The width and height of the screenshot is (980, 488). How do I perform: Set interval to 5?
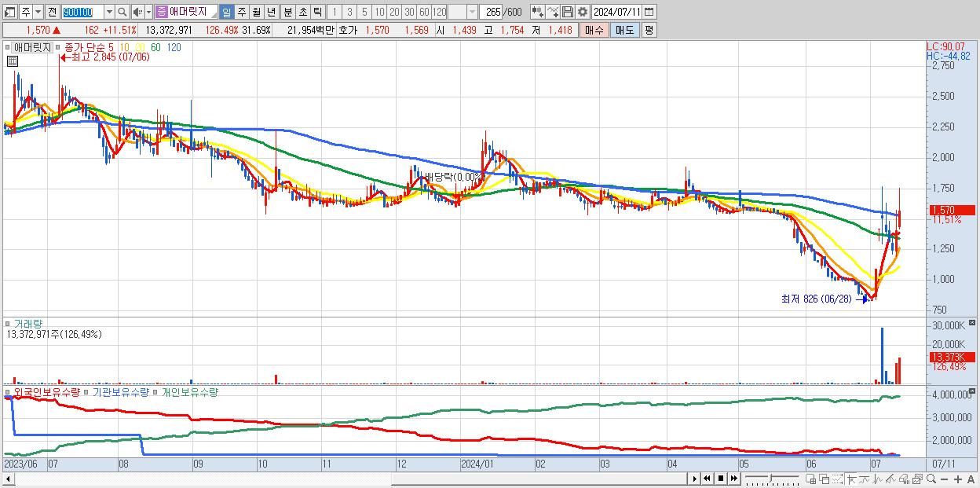point(364,13)
